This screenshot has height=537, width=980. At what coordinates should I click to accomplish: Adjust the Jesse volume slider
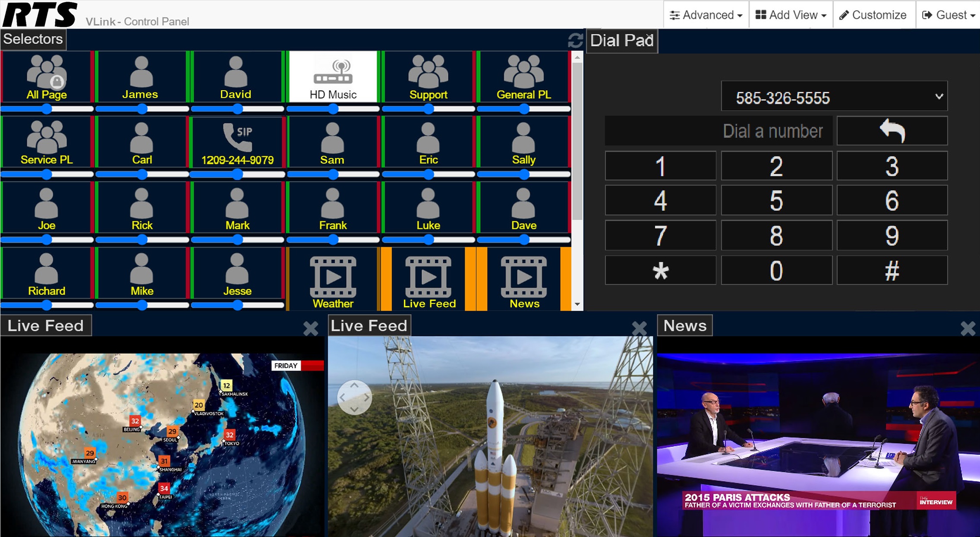click(237, 305)
